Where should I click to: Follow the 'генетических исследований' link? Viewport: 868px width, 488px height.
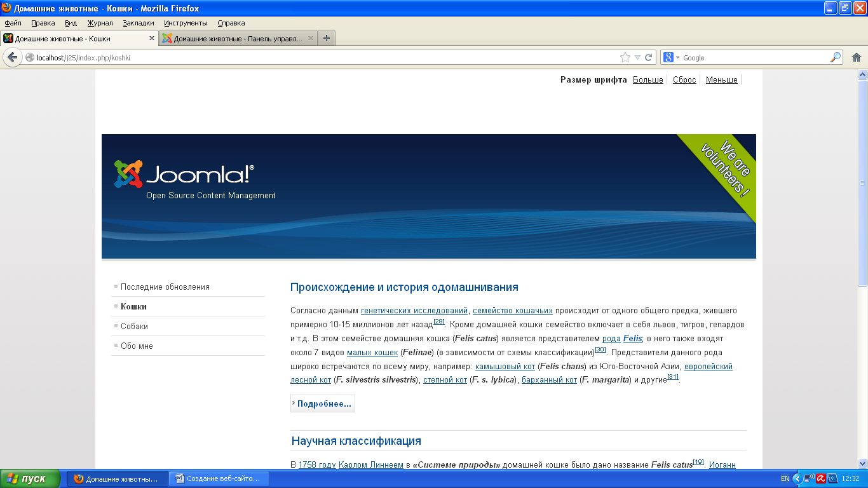pos(415,311)
